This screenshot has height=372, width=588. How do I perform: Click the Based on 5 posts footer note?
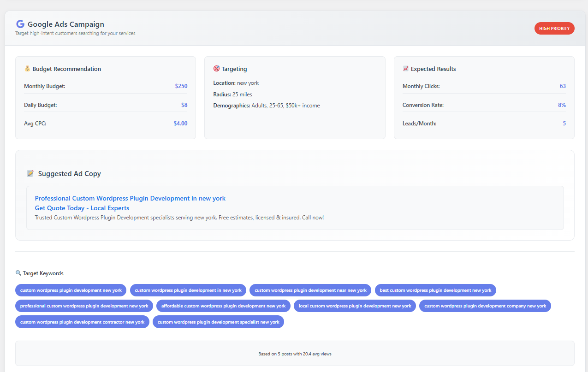pyautogui.click(x=295, y=354)
